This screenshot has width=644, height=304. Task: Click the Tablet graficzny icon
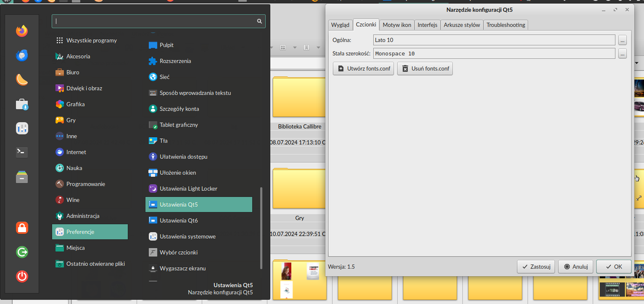click(153, 125)
